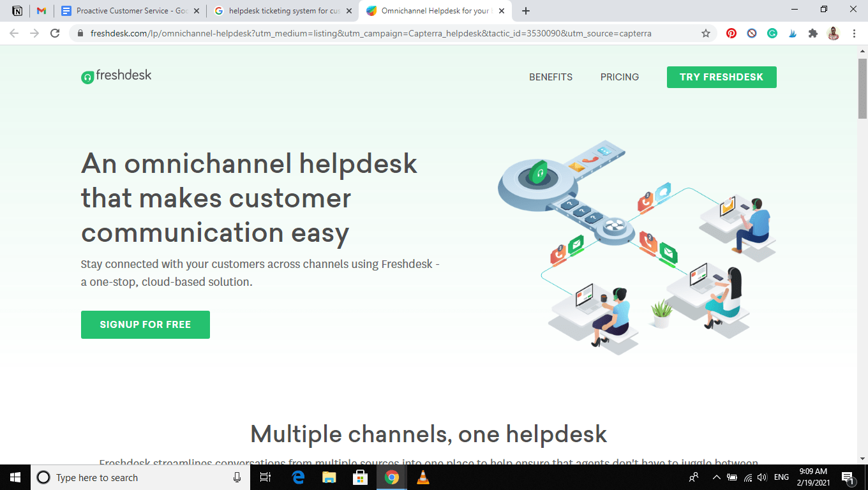This screenshot has height=490, width=868.
Task: Open the Extensions puzzle menu
Action: click(813, 33)
